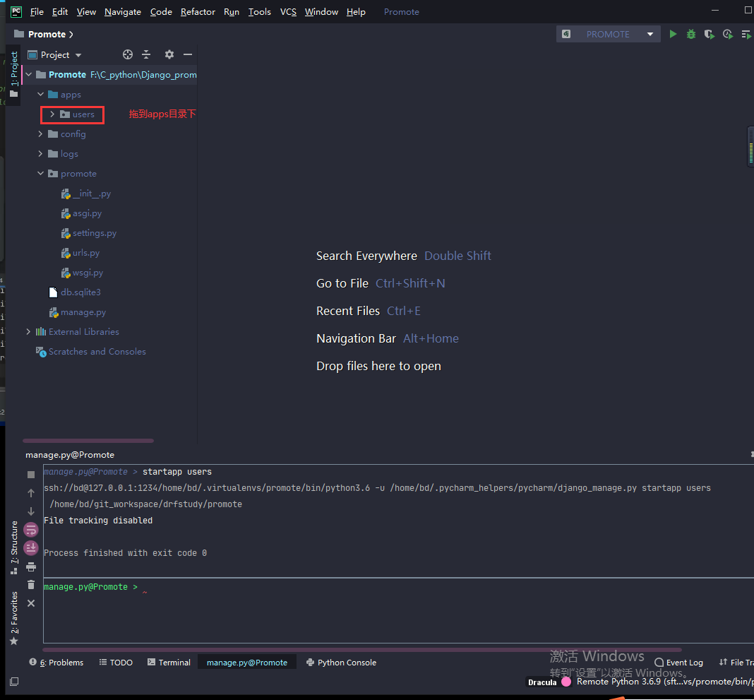This screenshot has width=754, height=700.
Task: Open the Run menu
Action: 232,11
